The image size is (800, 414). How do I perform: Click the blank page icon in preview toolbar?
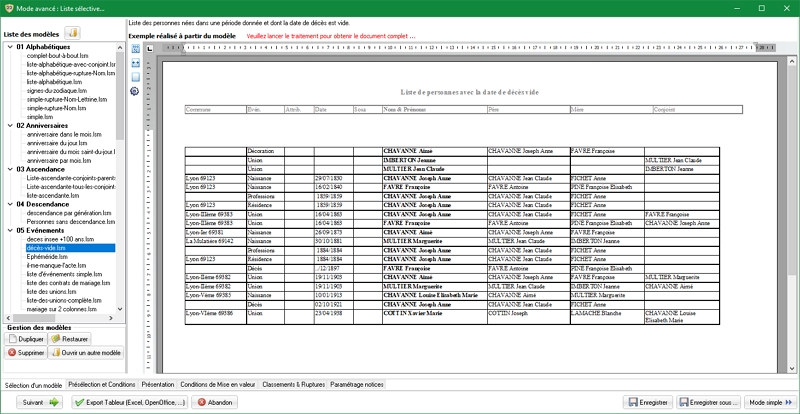[x=135, y=77]
